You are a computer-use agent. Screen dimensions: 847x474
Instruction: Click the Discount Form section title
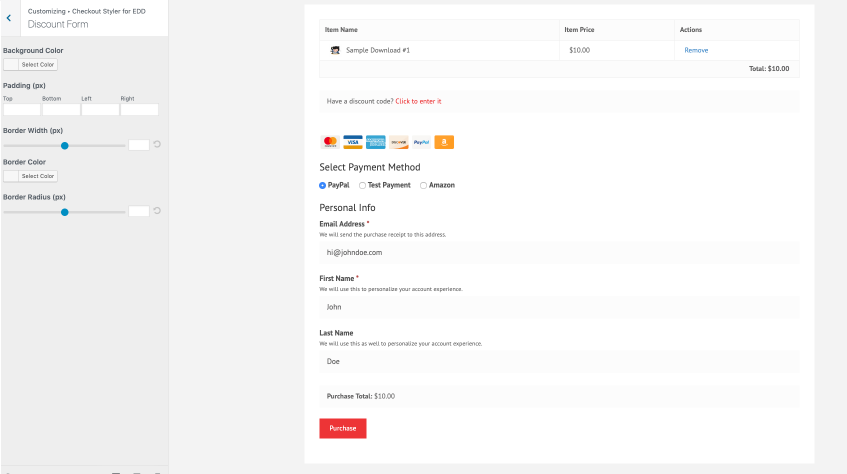[x=58, y=24]
